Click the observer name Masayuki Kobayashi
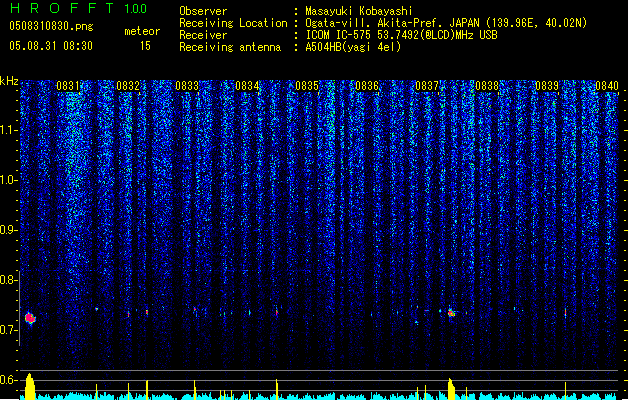This screenshot has height=400, width=629. 359,11
